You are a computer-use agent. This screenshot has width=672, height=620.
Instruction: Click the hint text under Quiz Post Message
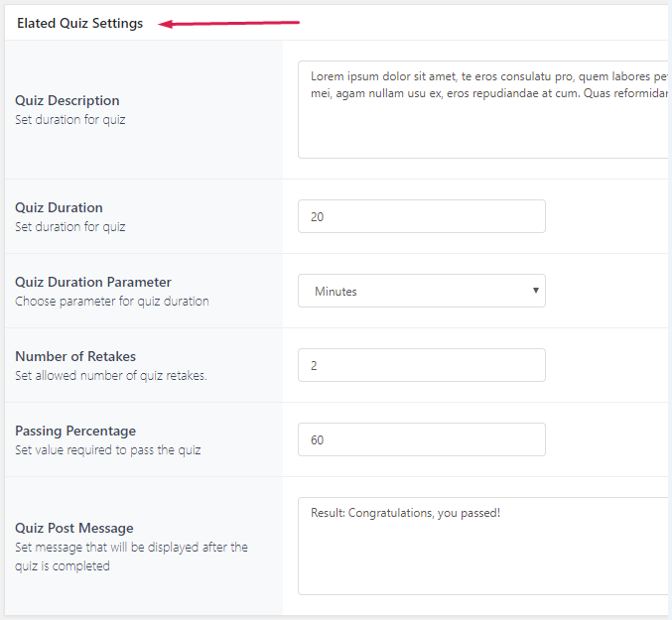coord(131,557)
